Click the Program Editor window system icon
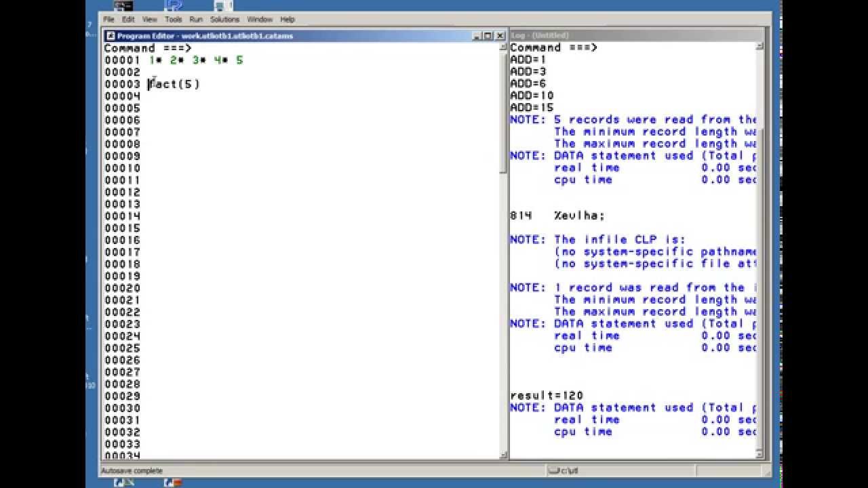This screenshot has width=868, height=488. [x=111, y=36]
